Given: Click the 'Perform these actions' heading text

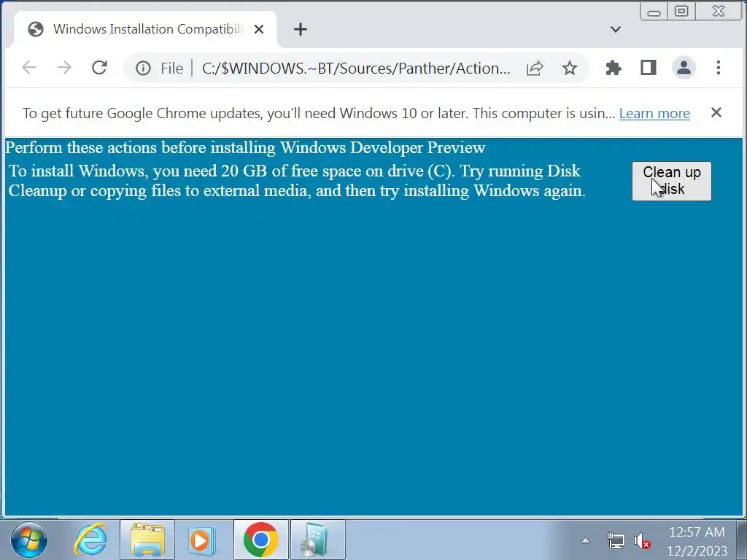Looking at the screenshot, I should click(x=245, y=147).
